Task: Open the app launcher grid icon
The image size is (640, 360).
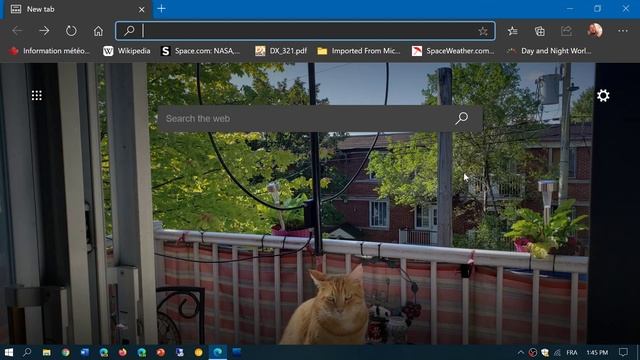Action: (x=37, y=96)
